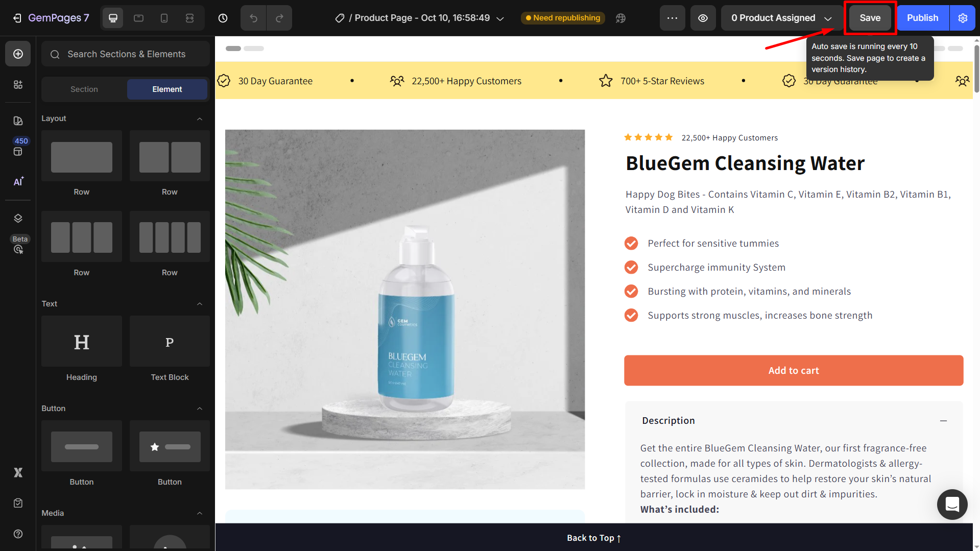Open the AI assistant sidebar icon
This screenshot has height=551, width=980.
(18, 182)
